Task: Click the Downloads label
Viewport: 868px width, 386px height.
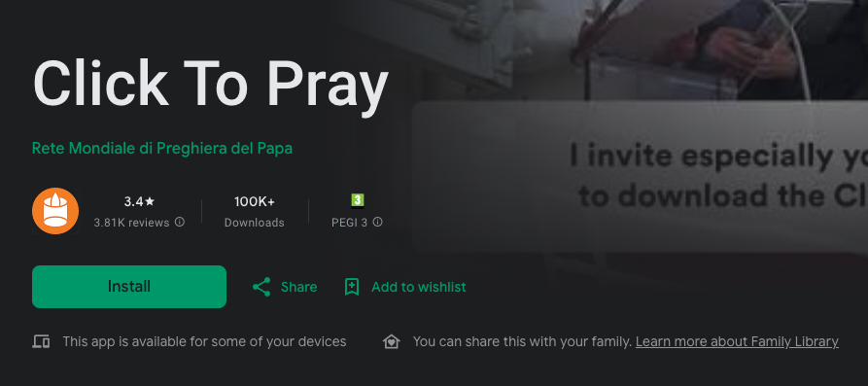Action: pyautogui.click(x=254, y=223)
